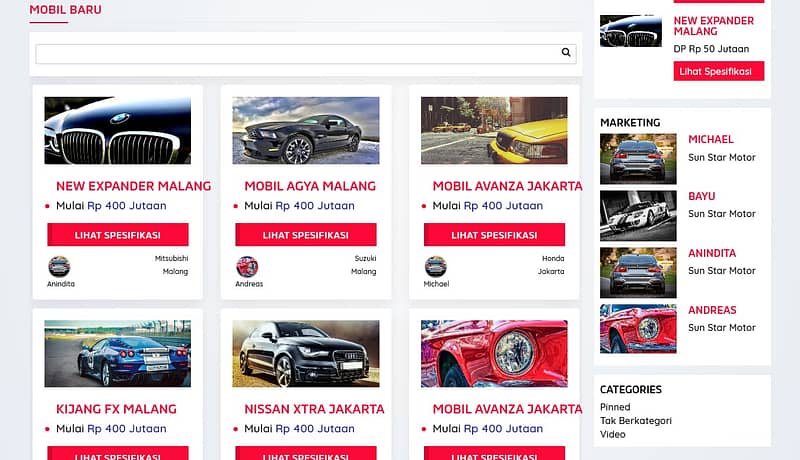Viewport: 800px width, 460px height.
Task: Click Malang location on Suzuki card
Action: click(x=363, y=271)
